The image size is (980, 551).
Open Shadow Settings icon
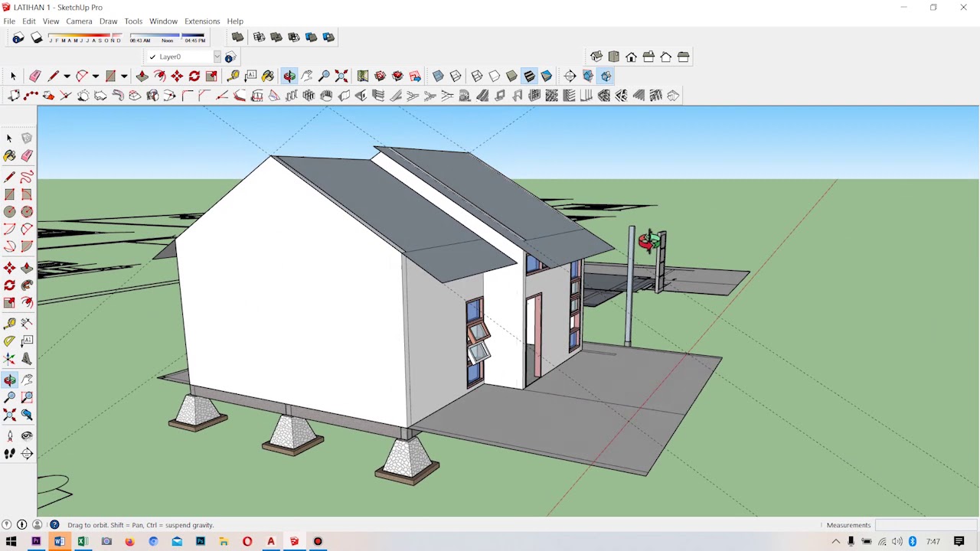[x=18, y=37]
